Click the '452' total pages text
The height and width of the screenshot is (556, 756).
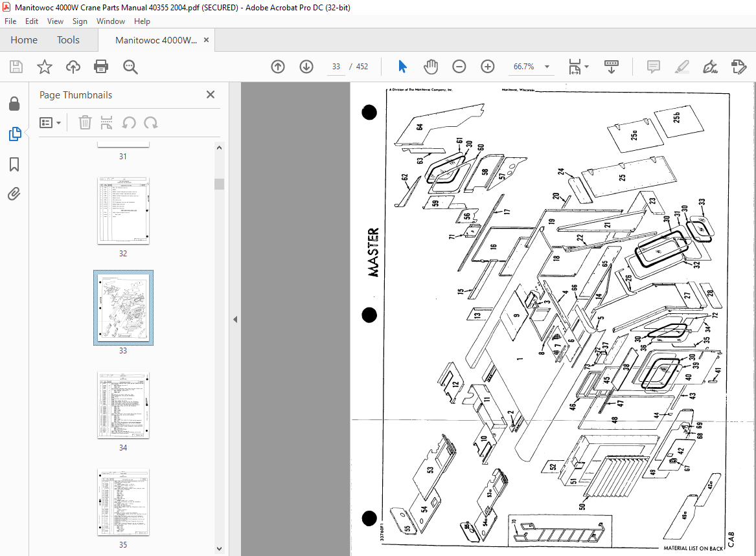pyautogui.click(x=362, y=67)
